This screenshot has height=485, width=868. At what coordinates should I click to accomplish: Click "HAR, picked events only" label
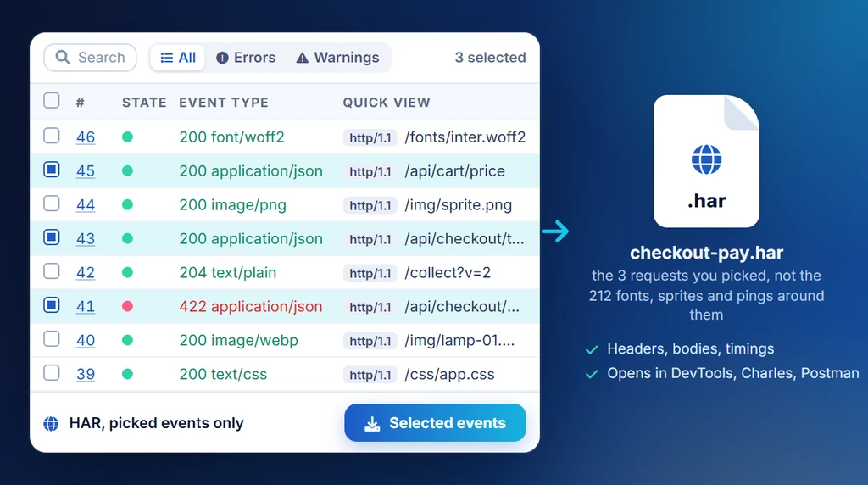tap(156, 423)
